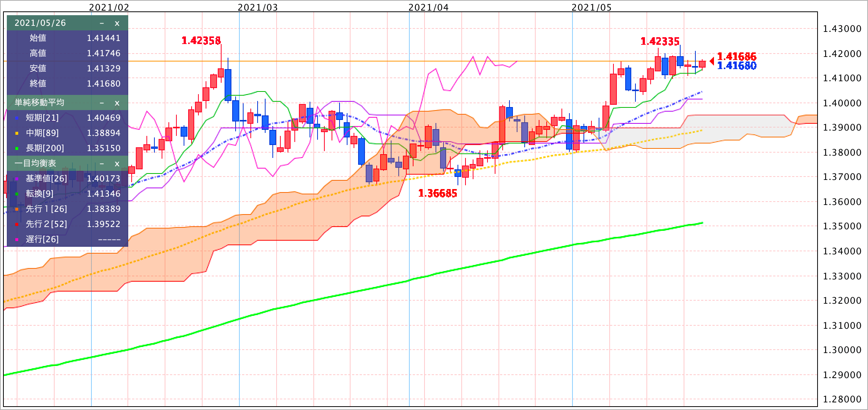Select the 2021/05/26 date header

tap(40, 23)
